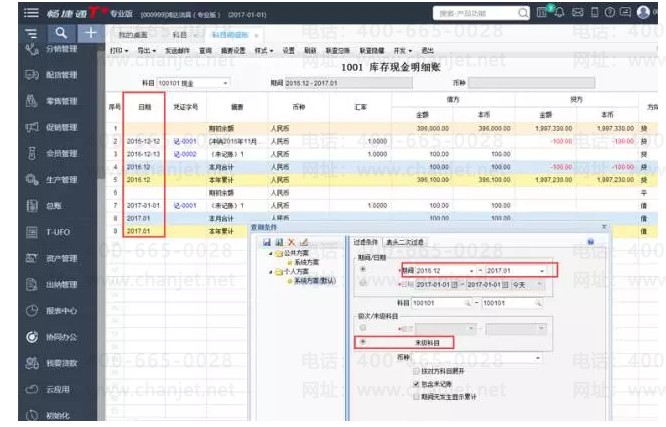Open the start period 2016.12 dropdown
The width and height of the screenshot is (666, 427).
(471, 271)
